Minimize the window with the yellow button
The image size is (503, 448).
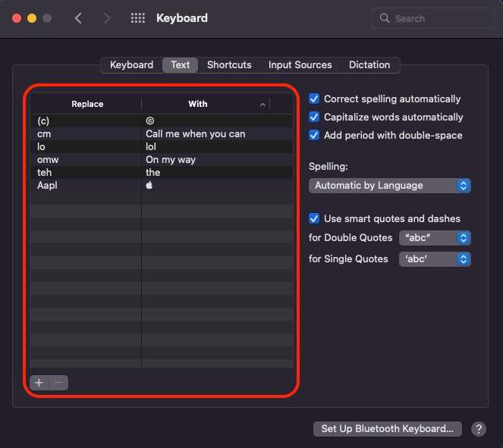(x=32, y=18)
